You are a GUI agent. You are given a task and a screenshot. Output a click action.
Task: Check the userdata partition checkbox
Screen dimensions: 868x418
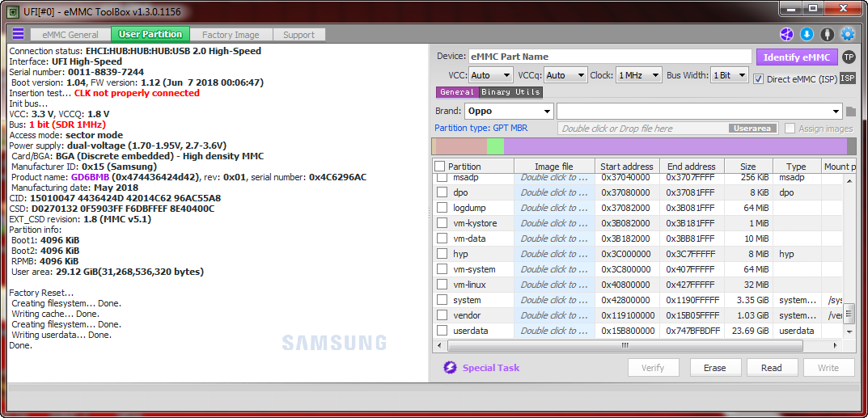point(442,331)
